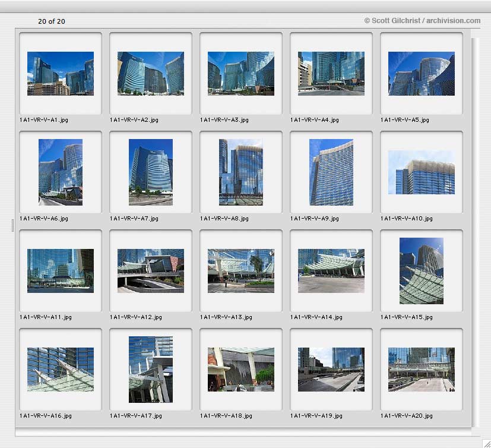
Task: Select thumbnail 1A1-VR-V-A16.jpg
Action: pos(61,370)
